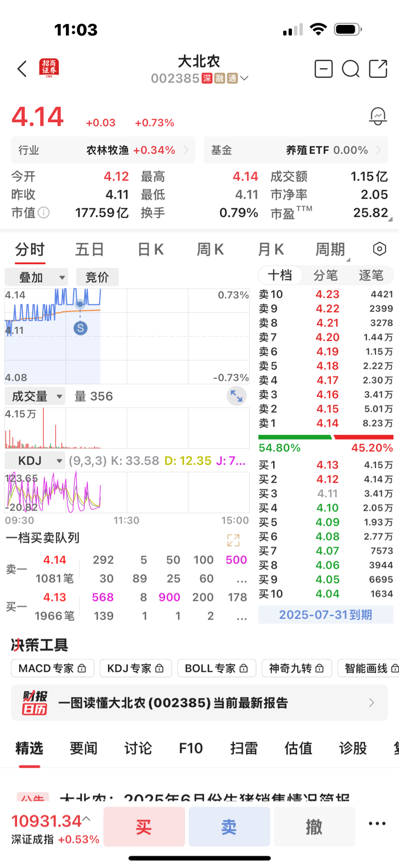
Task: Tap the 买1 4.13 order row
Action: pyautogui.click(x=326, y=465)
